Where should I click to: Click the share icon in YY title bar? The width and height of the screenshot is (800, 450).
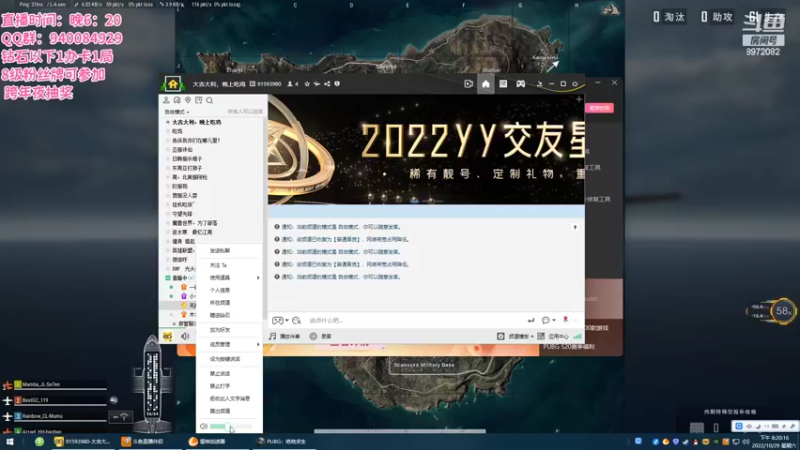327,84
